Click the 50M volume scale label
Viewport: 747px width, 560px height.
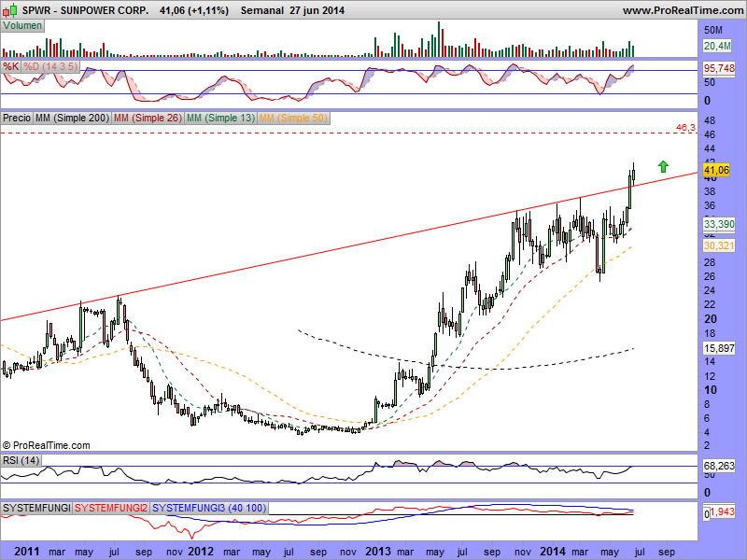(x=713, y=30)
